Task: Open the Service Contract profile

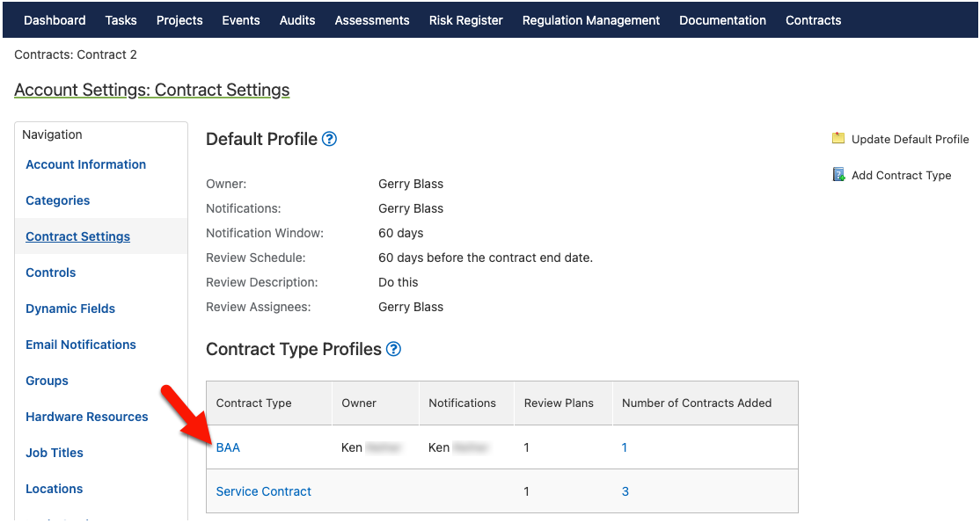Action: [264, 491]
